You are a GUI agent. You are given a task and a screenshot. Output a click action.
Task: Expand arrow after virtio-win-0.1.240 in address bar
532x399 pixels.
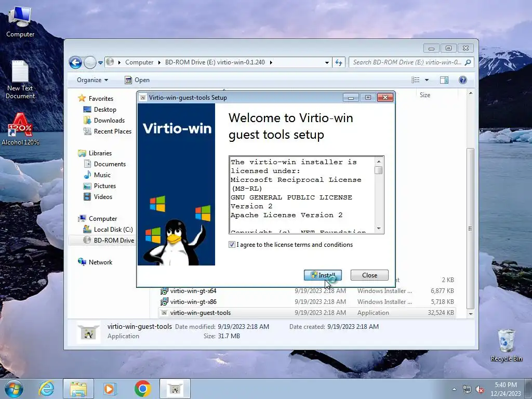coord(271,62)
